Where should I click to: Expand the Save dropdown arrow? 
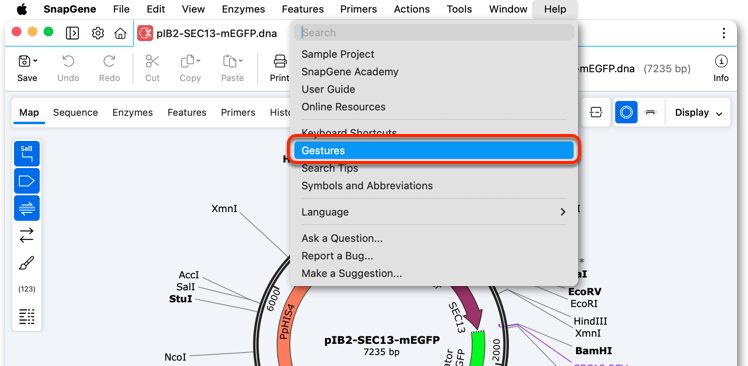[36, 61]
